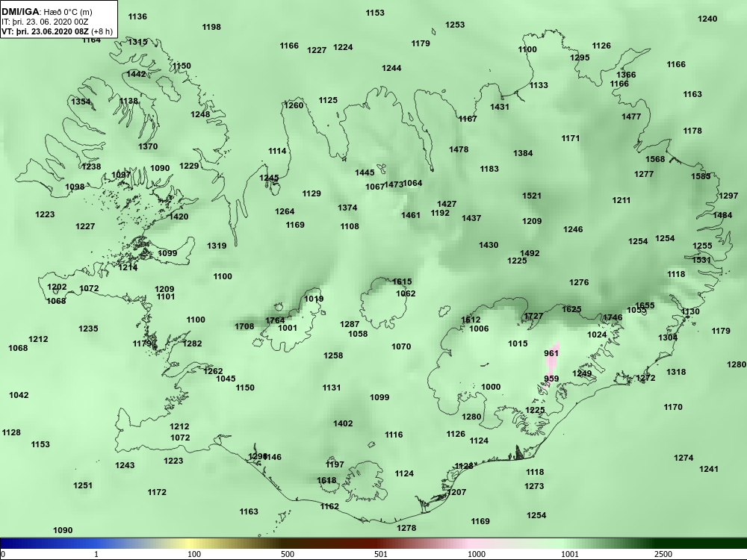The image size is (747, 560).
Task: Click the pink-shaded low freezing level area
Action: click(x=552, y=366)
